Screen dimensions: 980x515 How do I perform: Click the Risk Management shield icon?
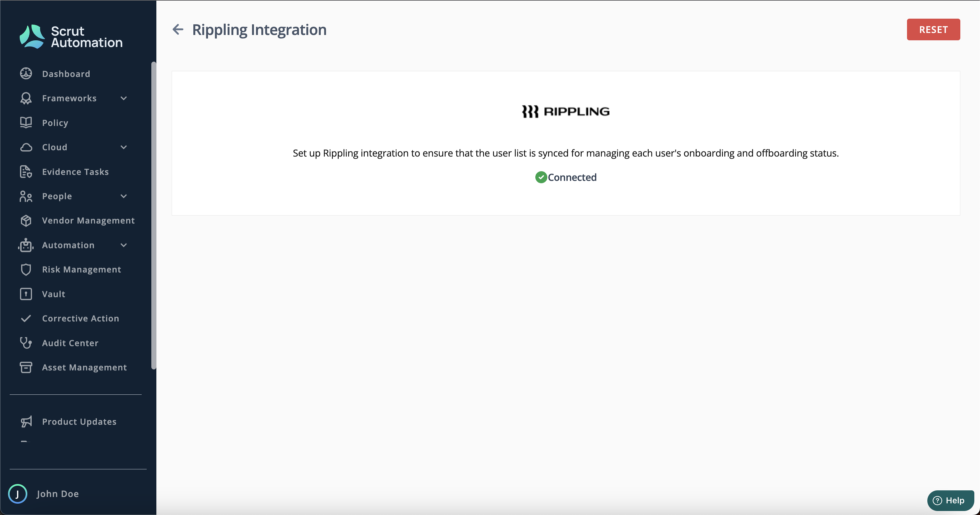[26, 269]
